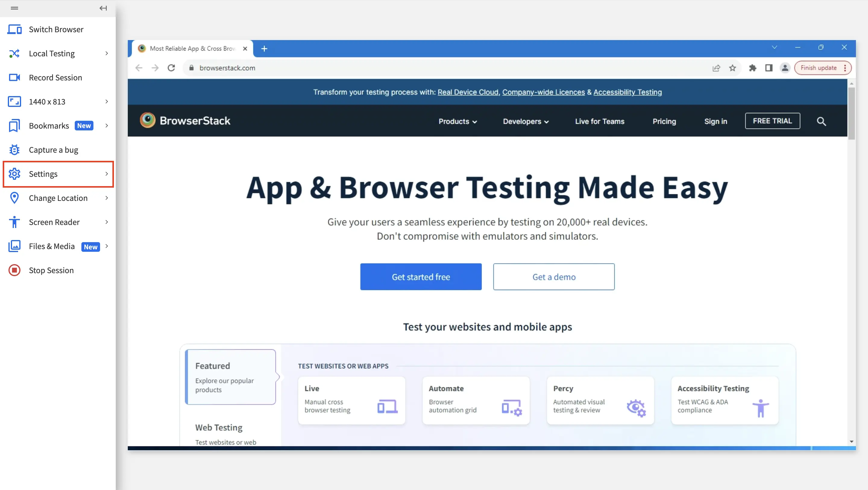Open the Real Device Cloud link
The height and width of the screenshot is (490, 868).
(468, 92)
